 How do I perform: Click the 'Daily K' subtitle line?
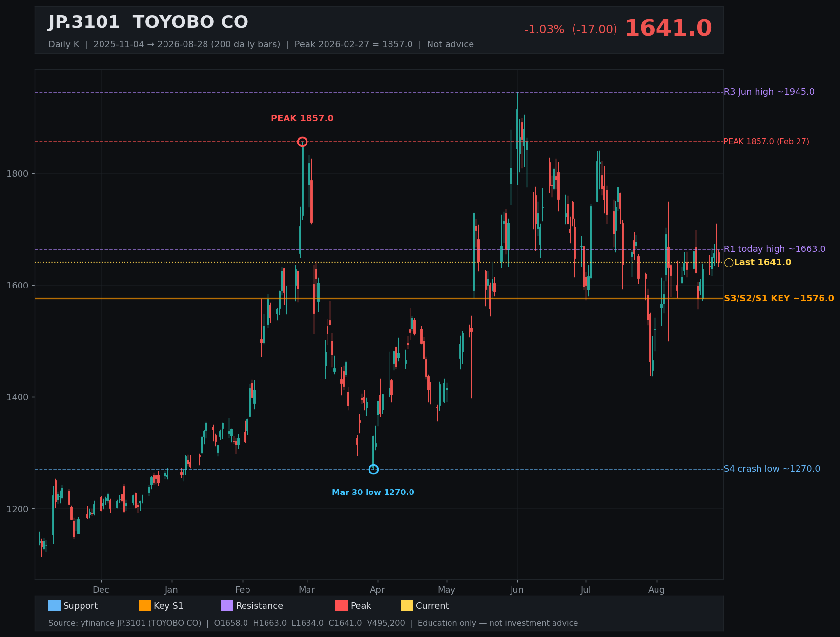click(x=261, y=44)
